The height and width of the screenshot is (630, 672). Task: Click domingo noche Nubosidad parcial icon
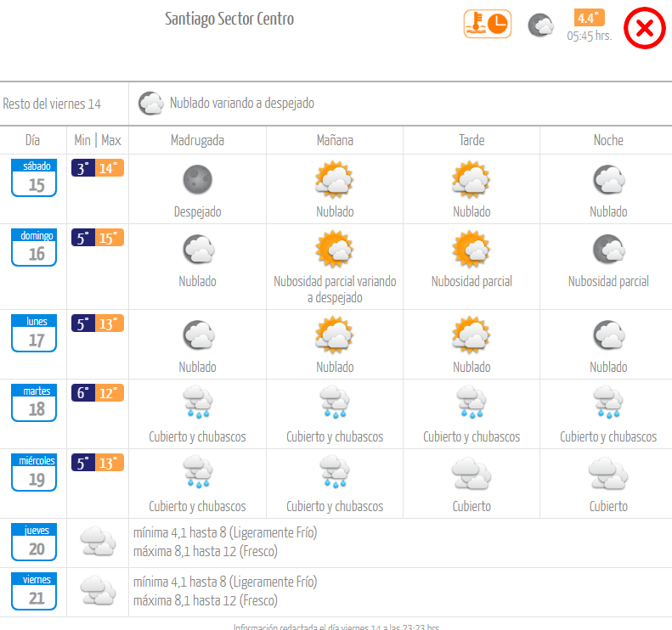(609, 249)
